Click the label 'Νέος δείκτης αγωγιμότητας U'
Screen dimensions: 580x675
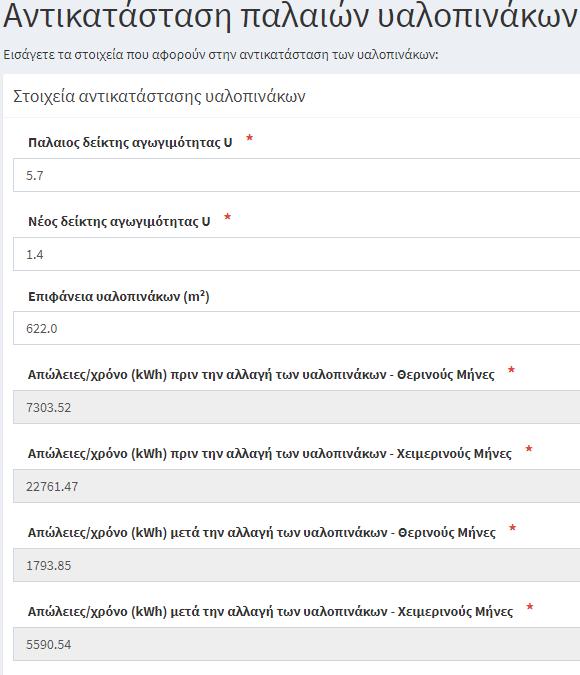click(119, 221)
